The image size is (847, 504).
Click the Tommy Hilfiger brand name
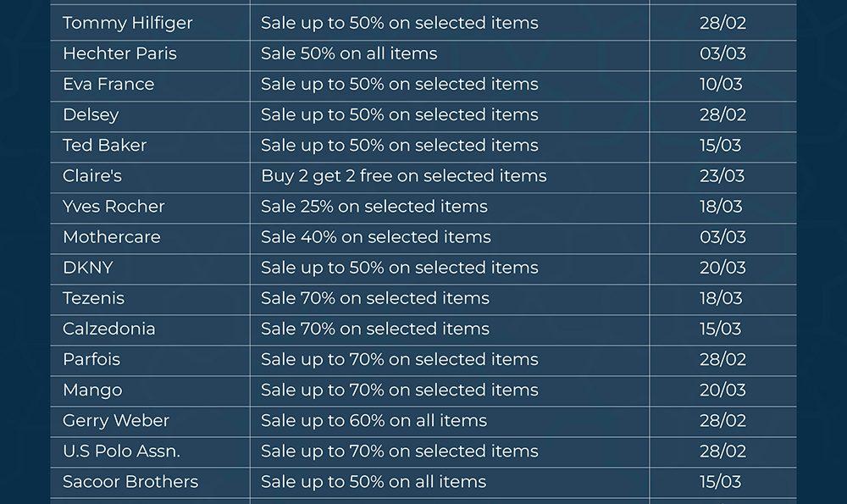128,23
